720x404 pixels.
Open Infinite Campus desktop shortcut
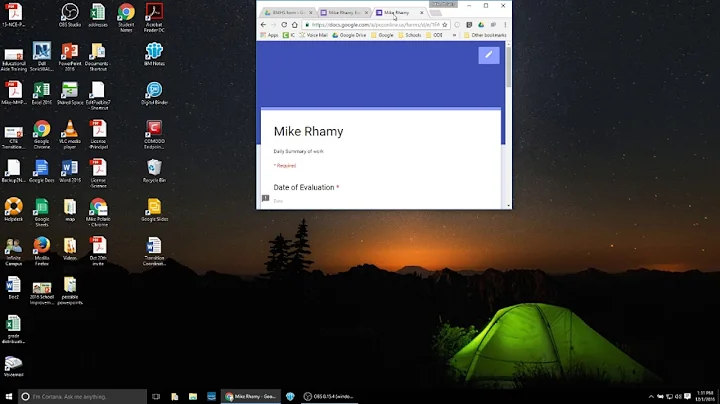pos(14,251)
